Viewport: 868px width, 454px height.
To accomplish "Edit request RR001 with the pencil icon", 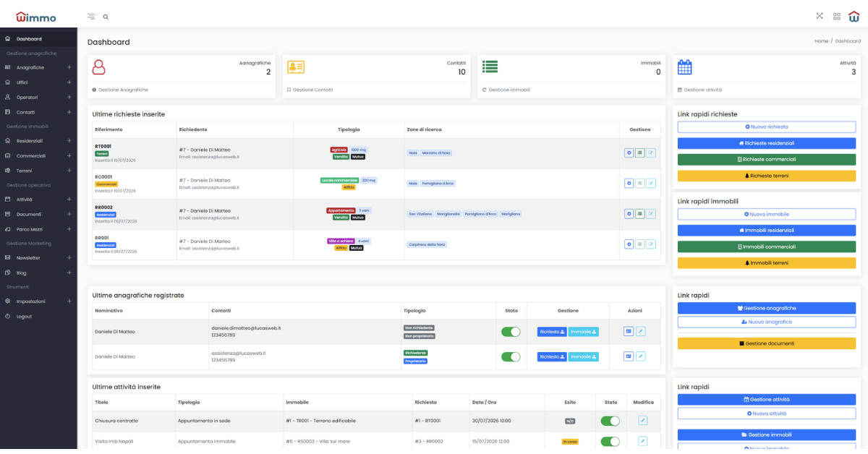I will (x=651, y=244).
